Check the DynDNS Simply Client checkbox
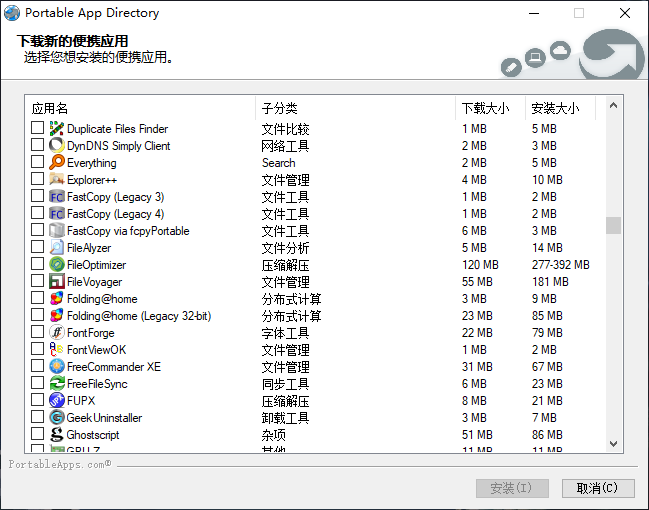 (38, 144)
